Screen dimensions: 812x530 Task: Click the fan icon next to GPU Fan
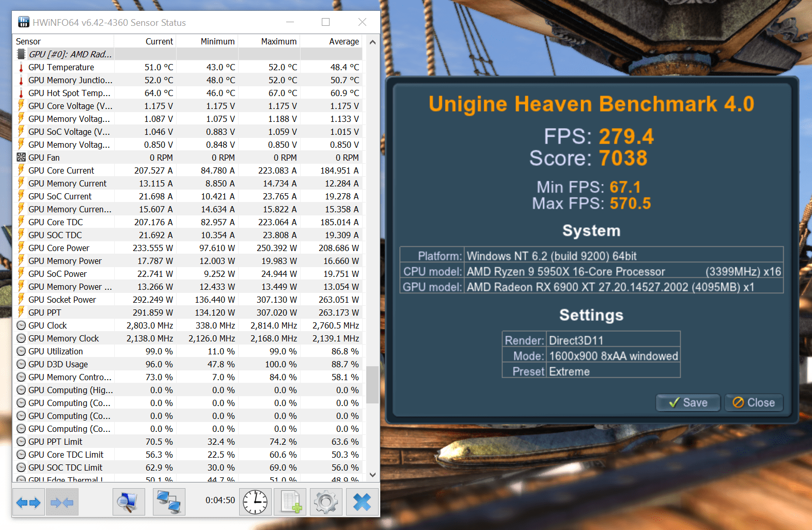(21, 158)
